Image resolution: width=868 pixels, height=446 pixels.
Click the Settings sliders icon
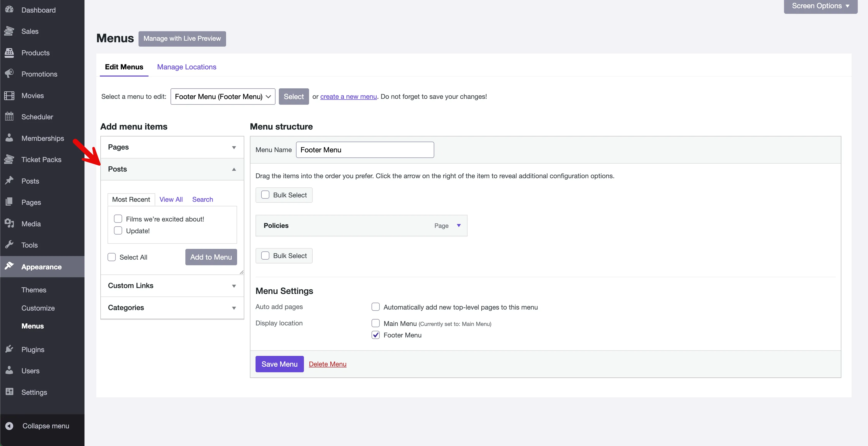[x=9, y=392]
